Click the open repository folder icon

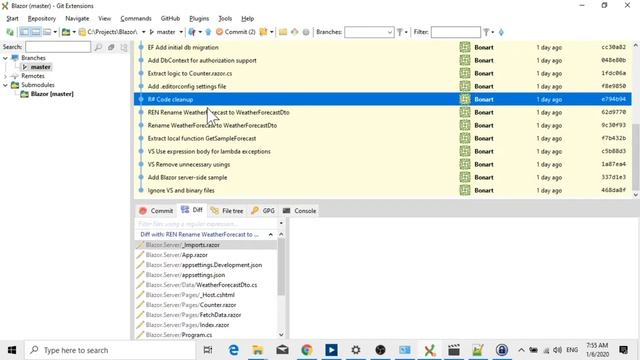[66, 32]
